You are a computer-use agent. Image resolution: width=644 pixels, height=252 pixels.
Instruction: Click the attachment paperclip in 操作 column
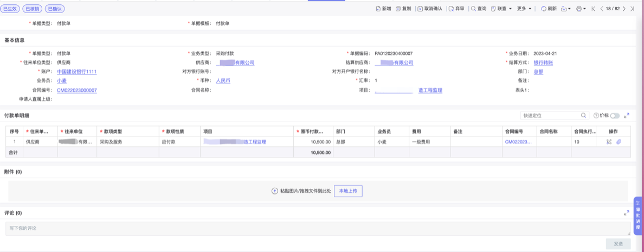[x=619, y=142]
